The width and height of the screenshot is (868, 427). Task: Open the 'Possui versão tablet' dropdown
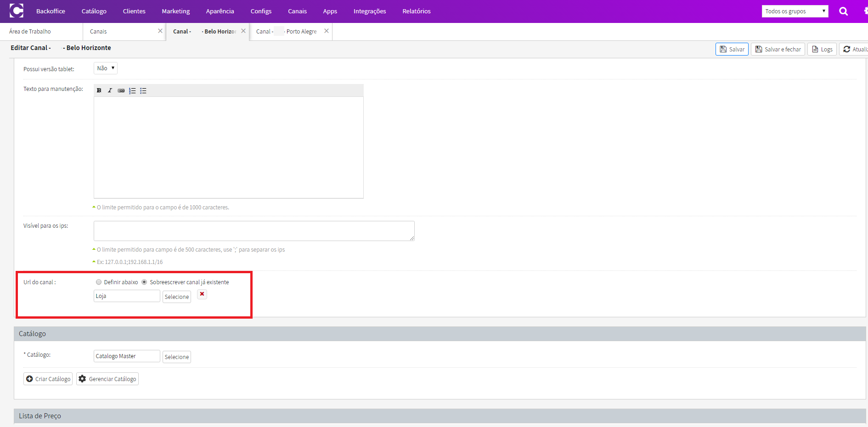(106, 68)
